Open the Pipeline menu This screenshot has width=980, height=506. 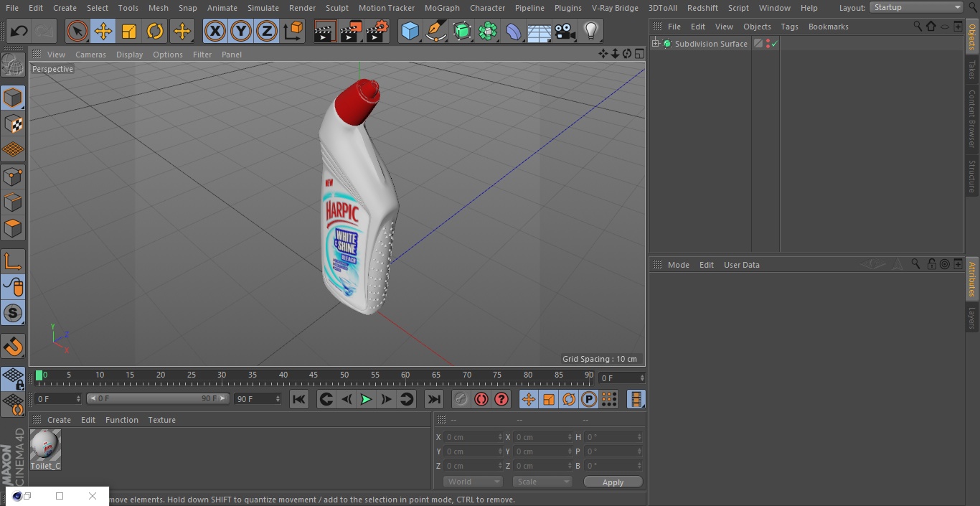point(529,8)
